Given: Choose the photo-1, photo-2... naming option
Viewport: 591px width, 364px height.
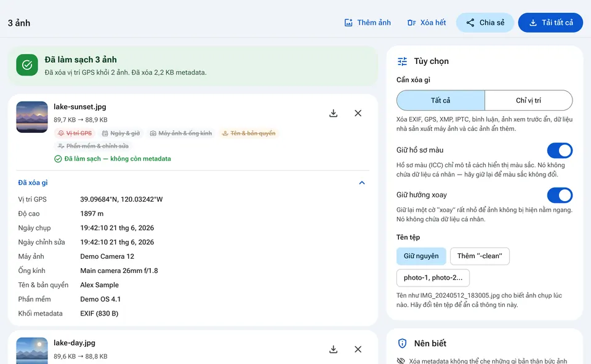Looking at the screenshot, I should point(433,278).
